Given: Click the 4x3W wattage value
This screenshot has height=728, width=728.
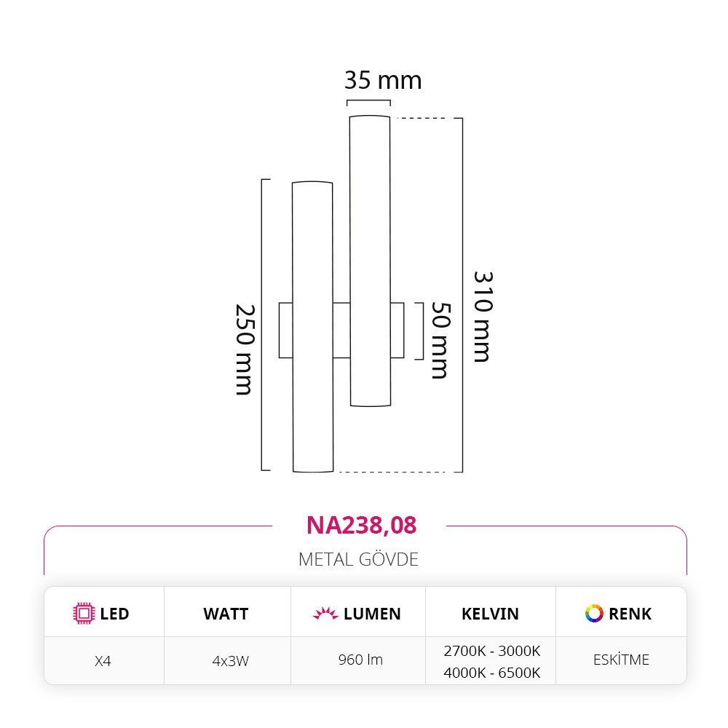Looking at the screenshot, I should (230, 661).
